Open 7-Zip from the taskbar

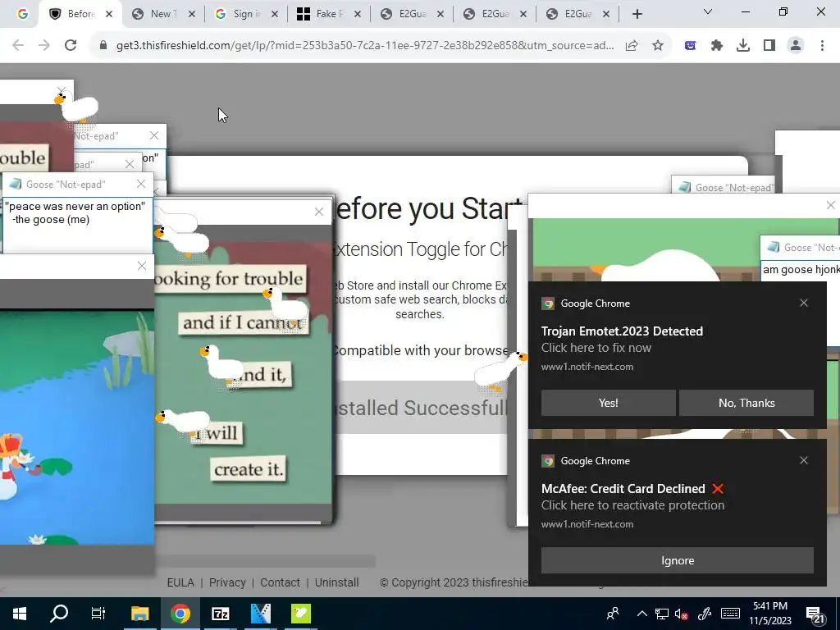[x=220, y=614]
